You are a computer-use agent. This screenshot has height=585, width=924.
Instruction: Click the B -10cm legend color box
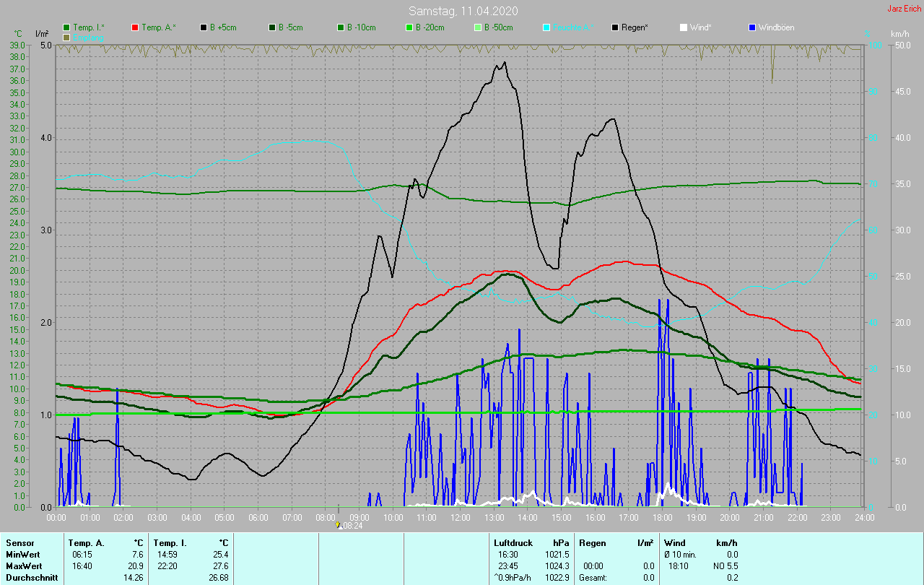[341, 27]
